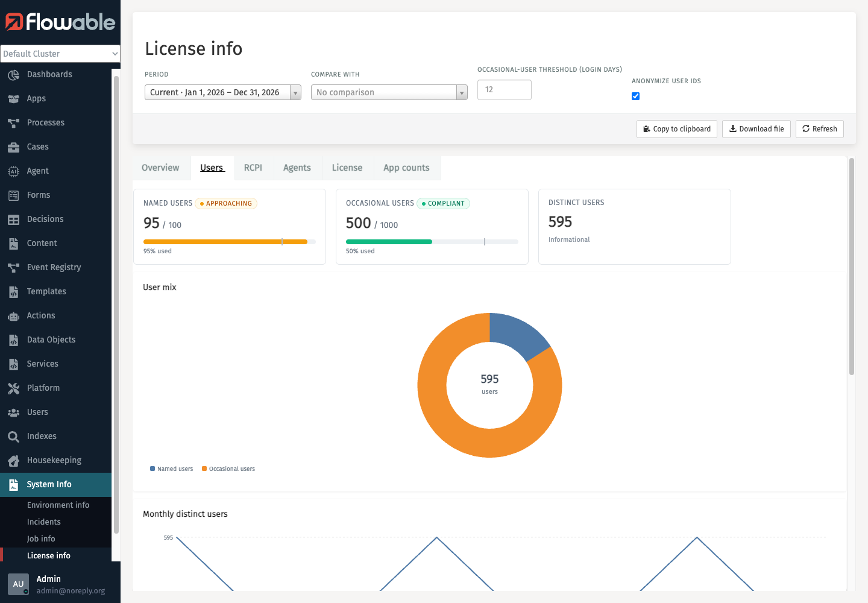Click the Decisions table icon
The height and width of the screenshot is (603, 868).
click(x=13, y=219)
